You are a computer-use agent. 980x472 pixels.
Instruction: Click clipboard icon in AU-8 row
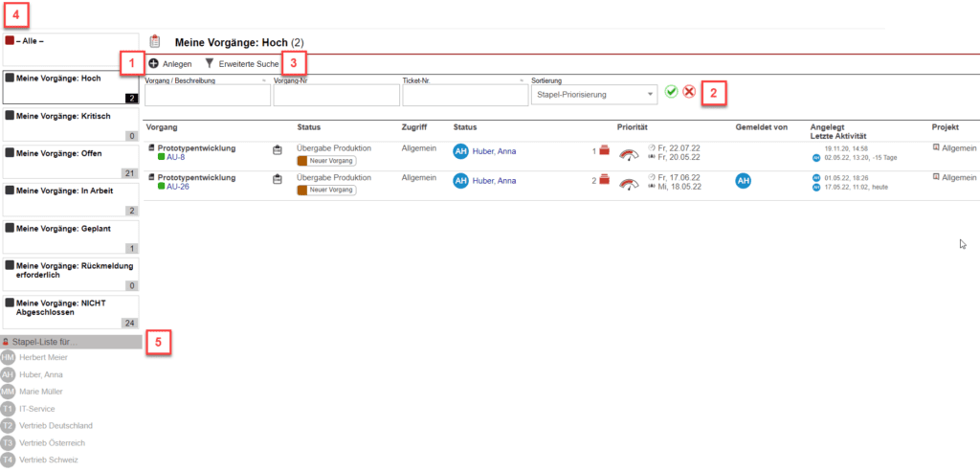click(277, 150)
